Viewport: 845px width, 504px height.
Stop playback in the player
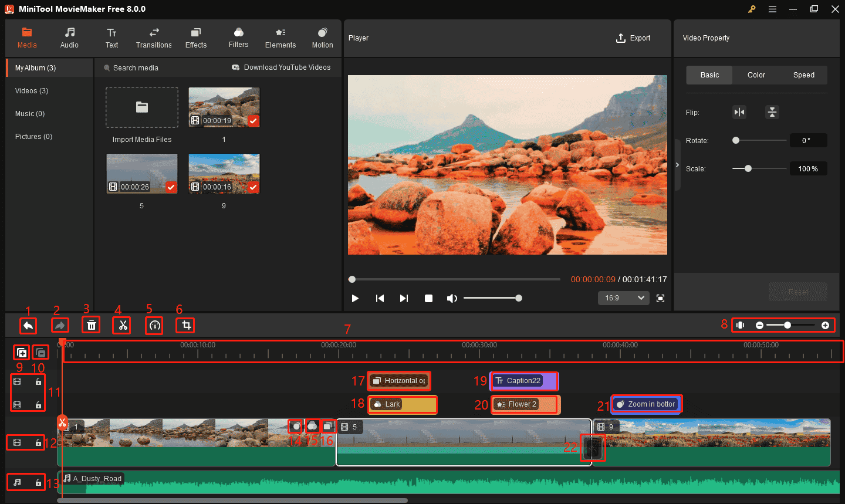point(428,299)
